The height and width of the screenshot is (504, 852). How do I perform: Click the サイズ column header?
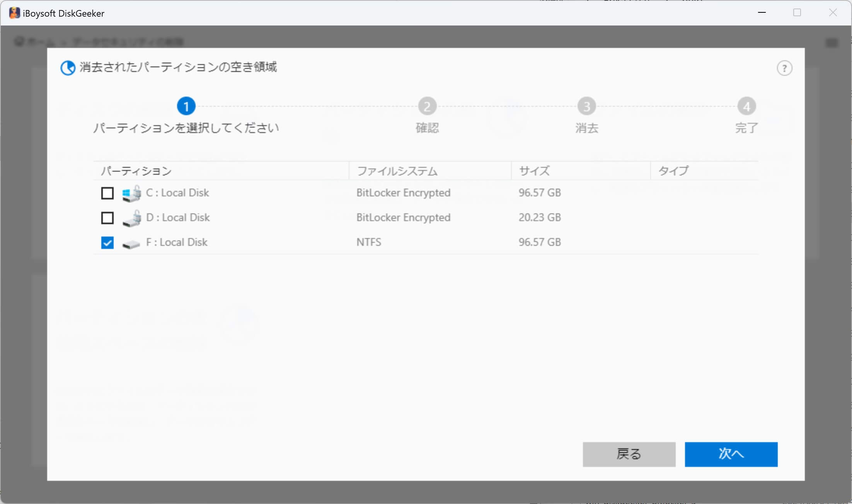(x=581, y=171)
